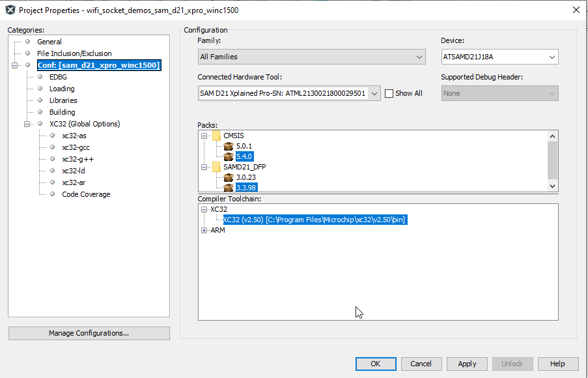Select the xc32-gcc category
The height and width of the screenshot is (378, 588).
(76, 147)
